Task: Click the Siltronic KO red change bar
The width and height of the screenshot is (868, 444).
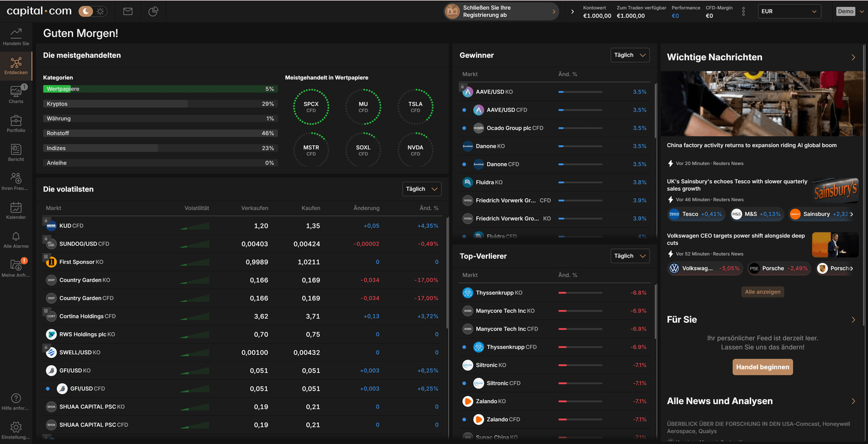Action: click(580, 365)
